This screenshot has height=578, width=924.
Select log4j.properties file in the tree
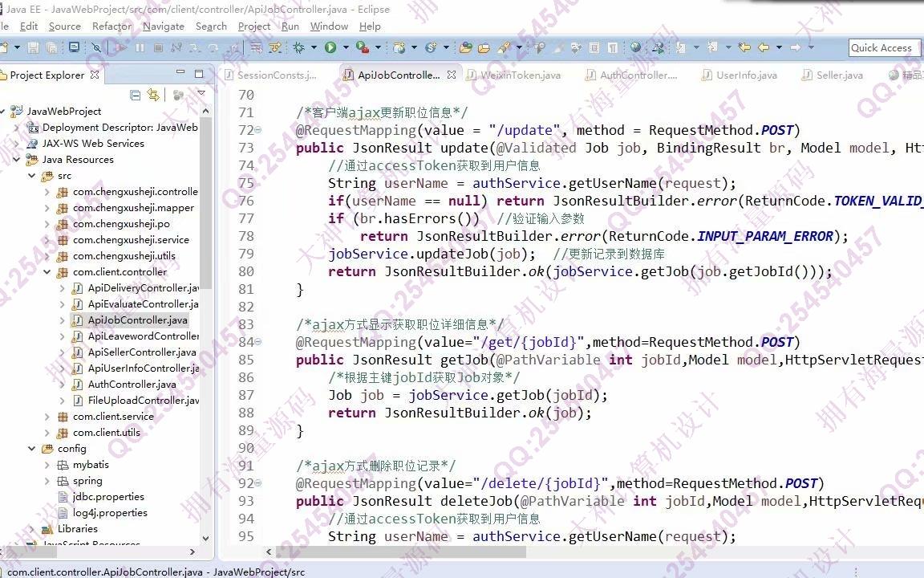tap(110, 512)
